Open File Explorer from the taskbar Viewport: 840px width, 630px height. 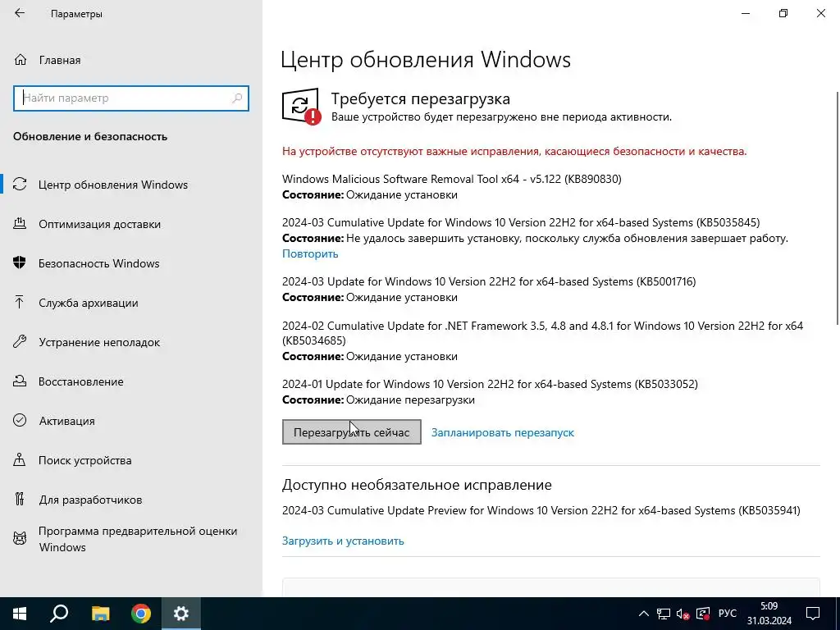tap(100, 614)
